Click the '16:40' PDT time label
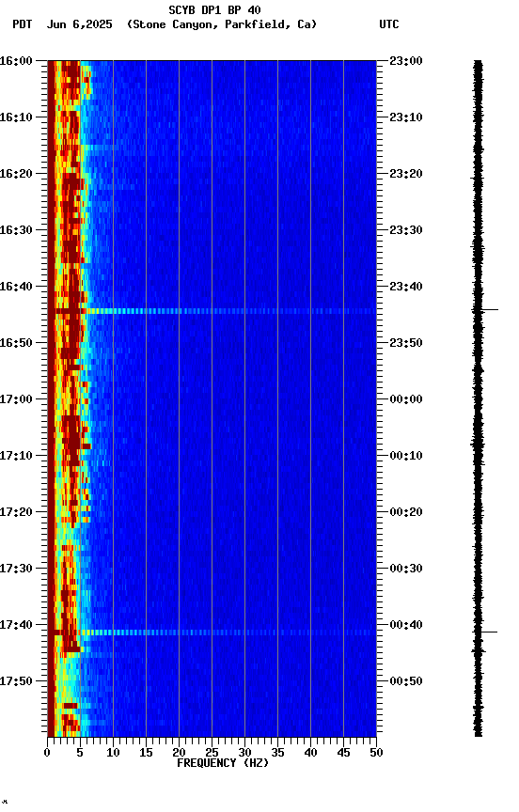Image resolution: width=519 pixels, height=812 pixels. coord(16,287)
